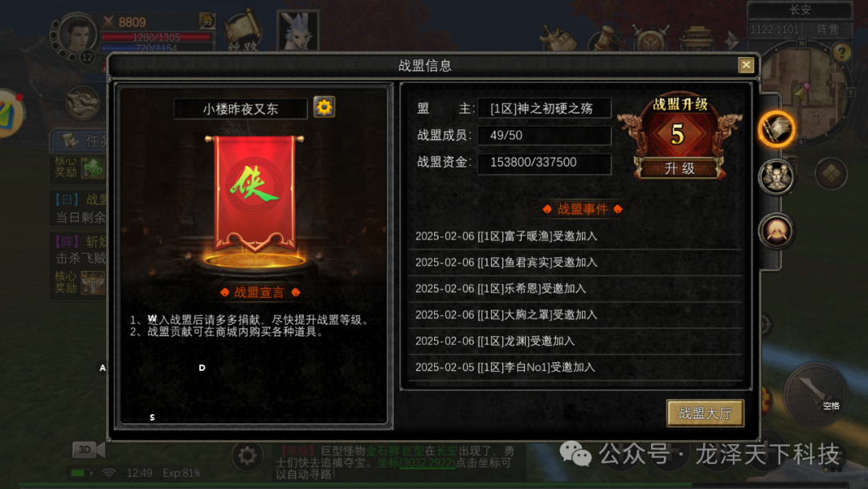Close the 战盟信息 dialog
Image resolution: width=868 pixels, height=489 pixels.
pos(746,65)
